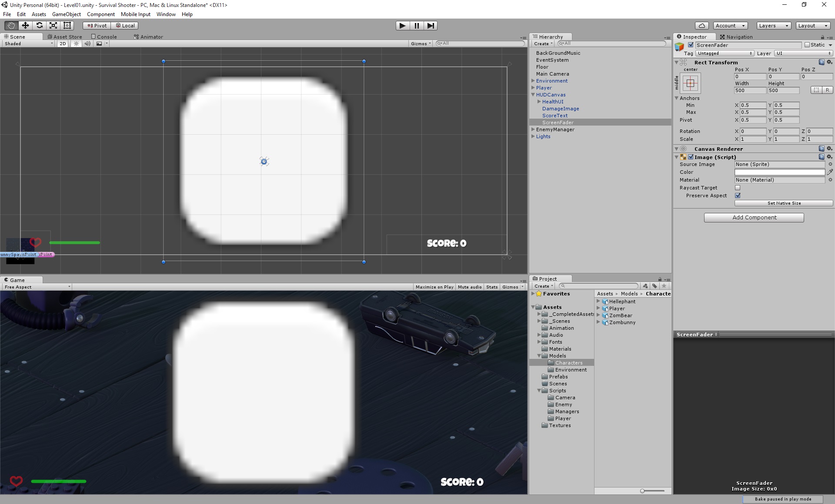Open Canvas Renderer gear settings
The image size is (835, 504).
tap(829, 149)
